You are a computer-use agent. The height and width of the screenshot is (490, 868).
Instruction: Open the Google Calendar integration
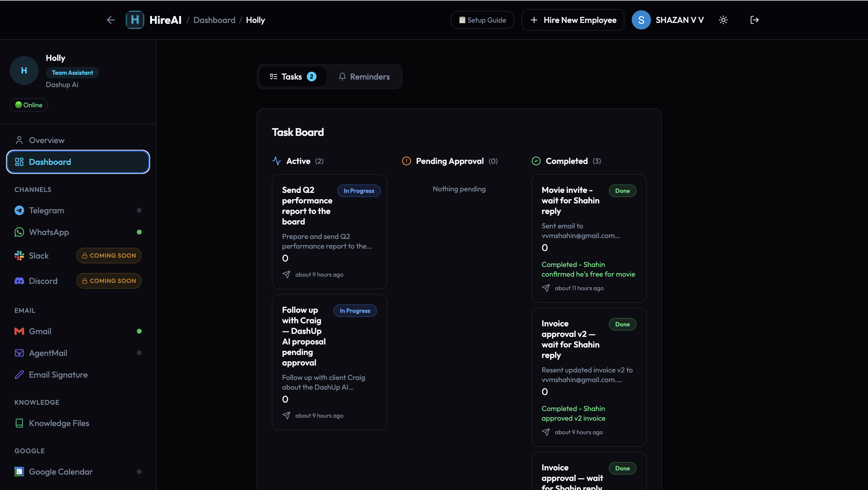[61, 472]
